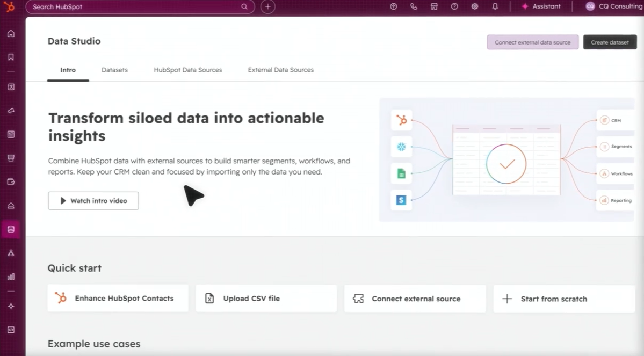The height and width of the screenshot is (356, 644).
Task: Click the upgrade arrow icon in top bar
Action: click(x=394, y=6)
